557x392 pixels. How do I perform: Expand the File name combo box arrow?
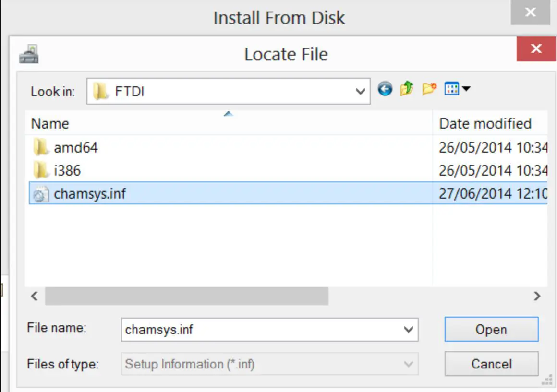tap(408, 330)
